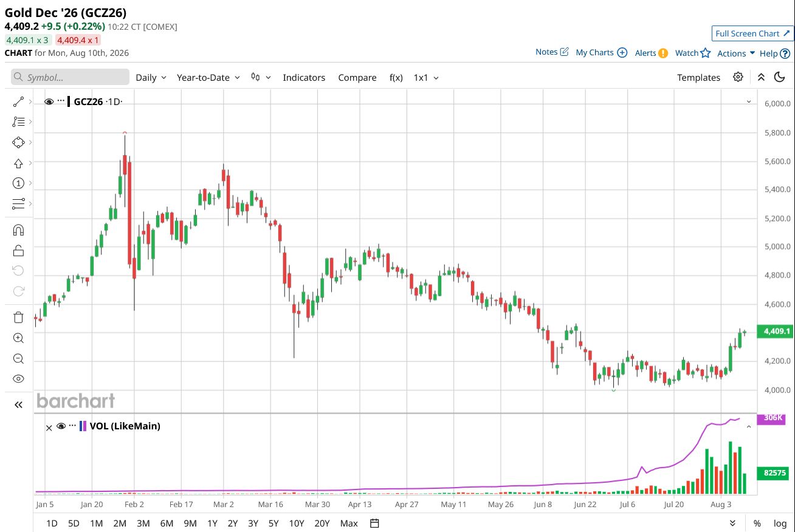
Task: Open the candlestick chart type dropdown
Action: click(261, 78)
